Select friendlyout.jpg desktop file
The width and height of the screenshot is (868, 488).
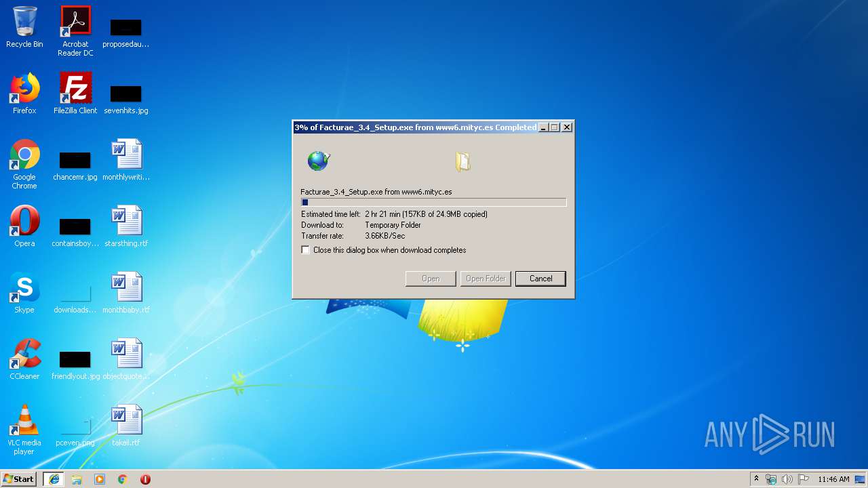[75, 365]
